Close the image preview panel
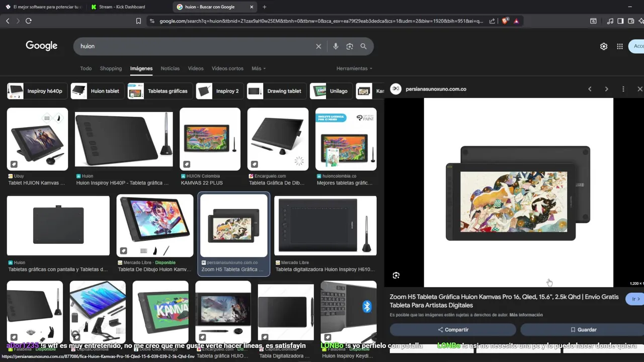 pos(639,89)
